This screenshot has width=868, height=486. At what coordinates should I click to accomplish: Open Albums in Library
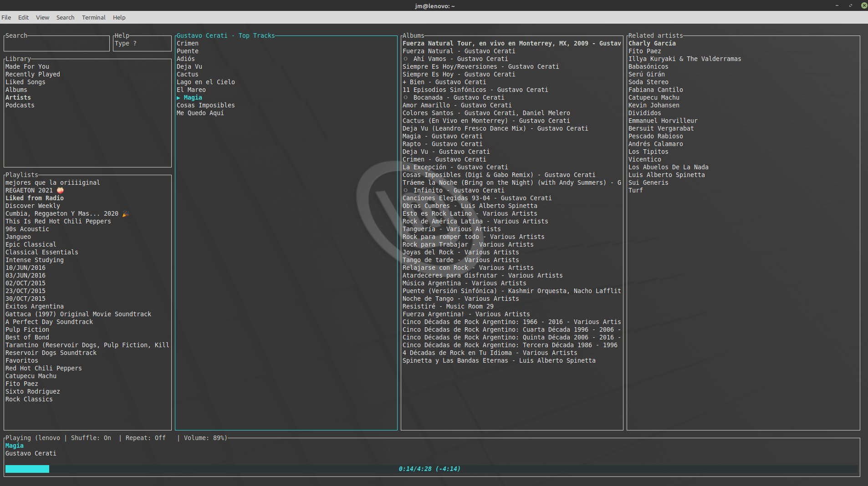coord(16,90)
